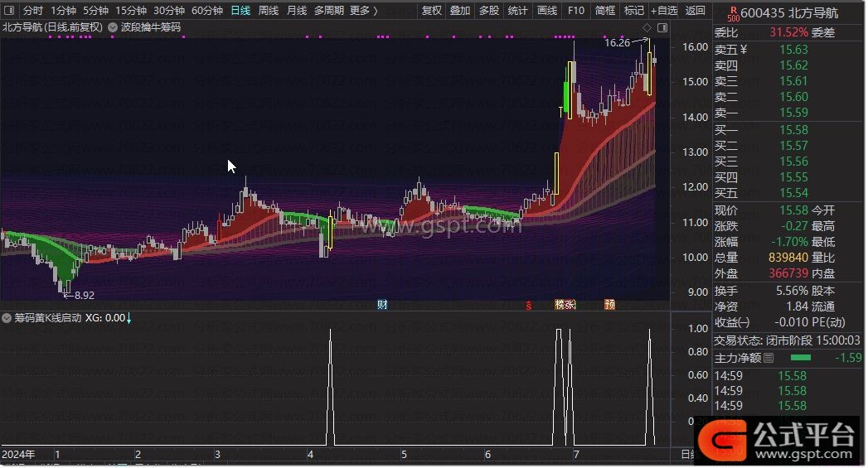
Task: Click the red S marker below the chart
Action: (529, 305)
